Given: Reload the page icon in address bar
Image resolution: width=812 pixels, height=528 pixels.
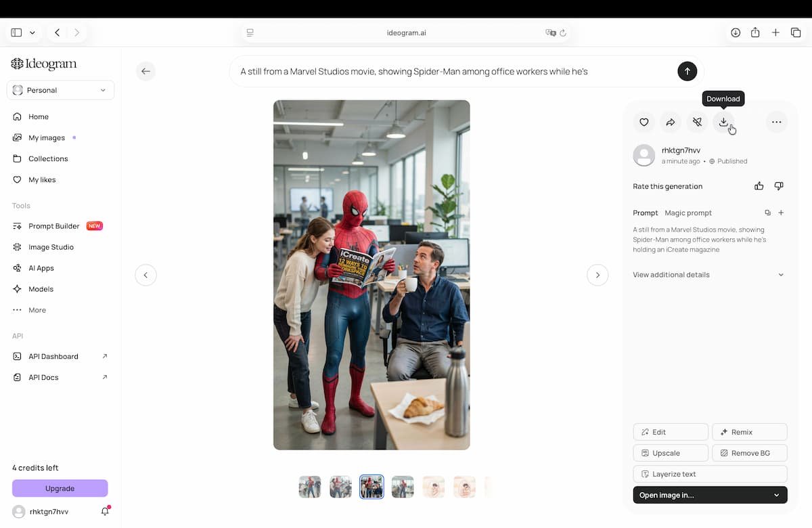Looking at the screenshot, I should coord(563,32).
